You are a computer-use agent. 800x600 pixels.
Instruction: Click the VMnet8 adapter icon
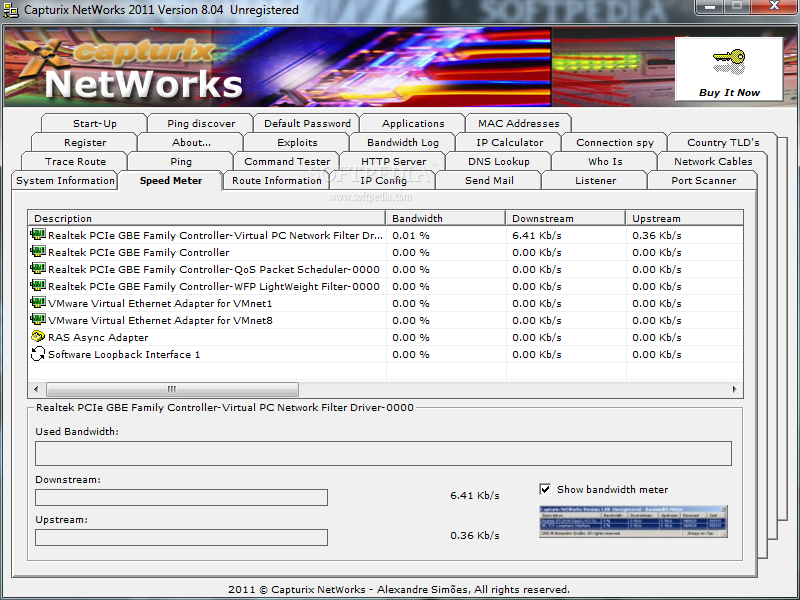38,319
